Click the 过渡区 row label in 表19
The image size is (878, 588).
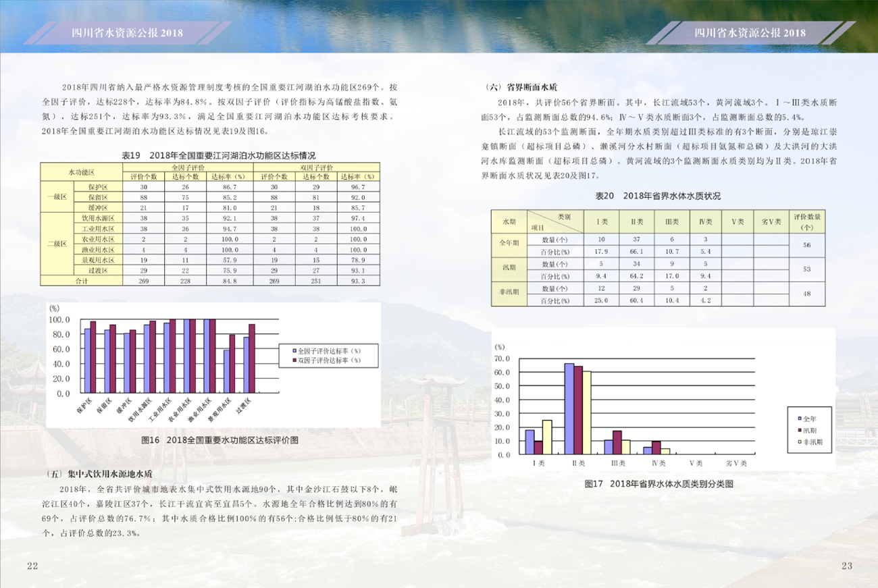click(x=97, y=270)
